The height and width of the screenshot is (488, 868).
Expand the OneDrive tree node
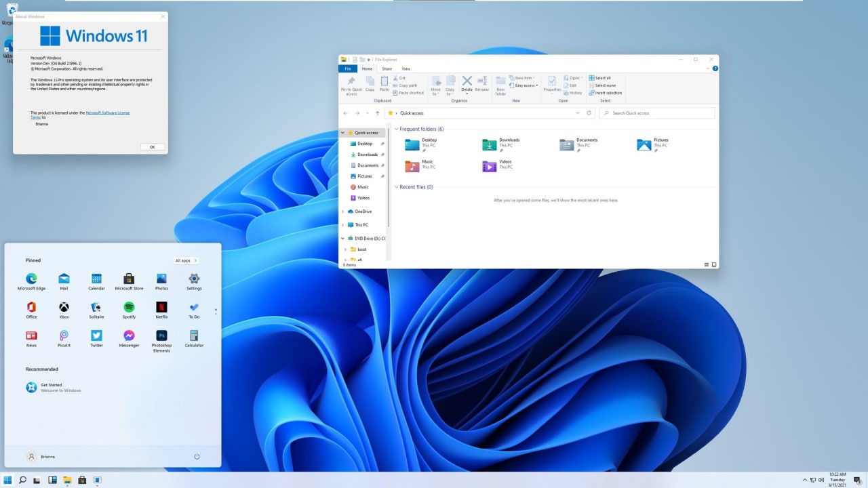coord(343,211)
